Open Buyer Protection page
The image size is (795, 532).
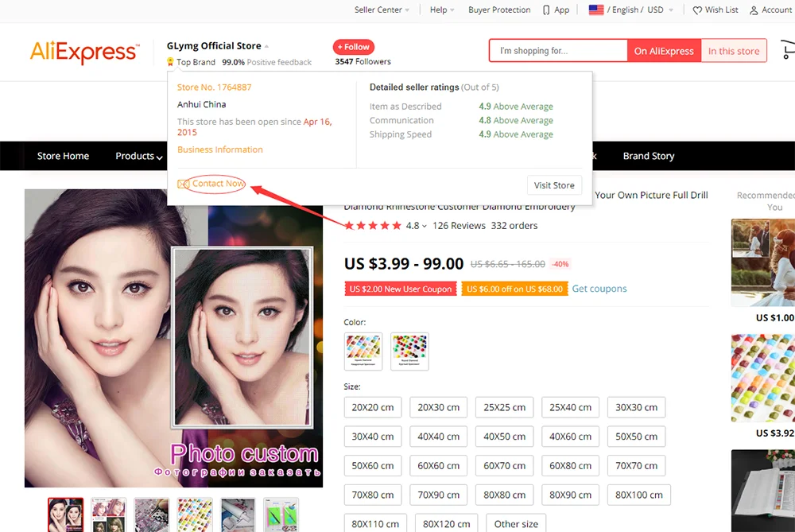(x=499, y=10)
